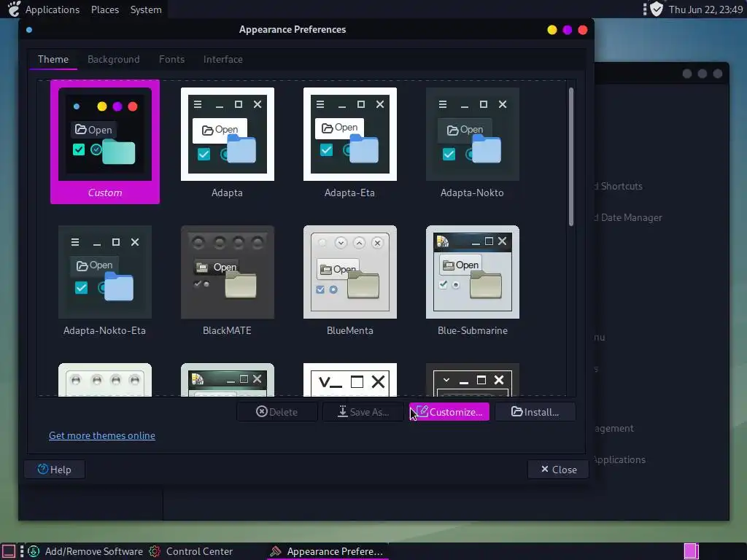Click the circular X icon on the Delete button
747x560 pixels.
(262, 411)
